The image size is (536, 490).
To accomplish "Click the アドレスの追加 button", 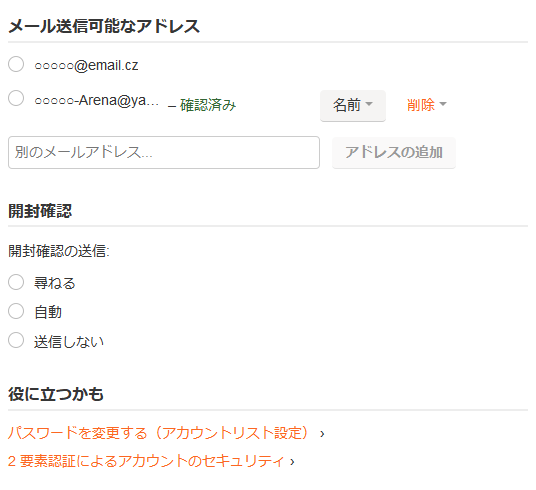I will tap(394, 153).
